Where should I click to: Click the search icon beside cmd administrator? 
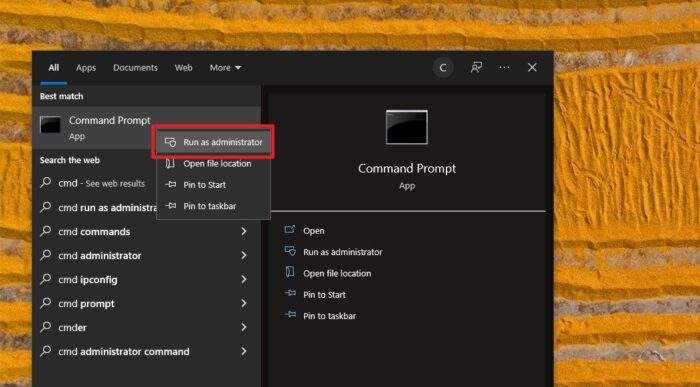46,255
